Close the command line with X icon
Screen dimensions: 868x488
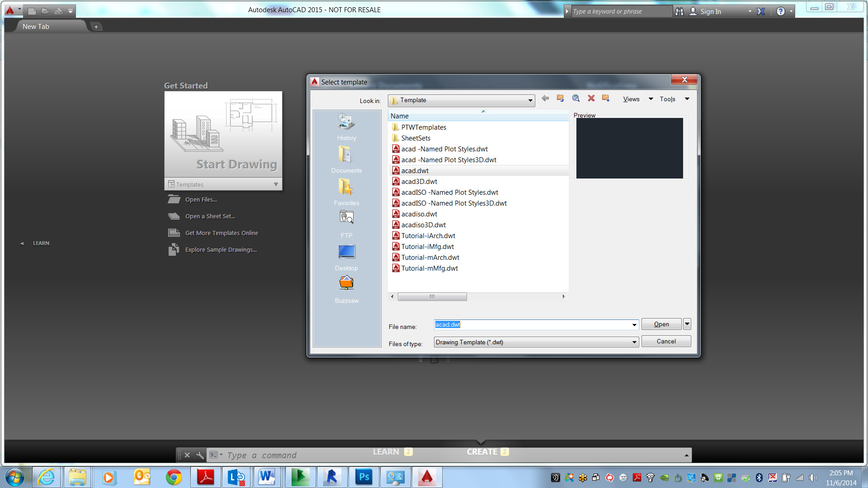pyautogui.click(x=187, y=455)
